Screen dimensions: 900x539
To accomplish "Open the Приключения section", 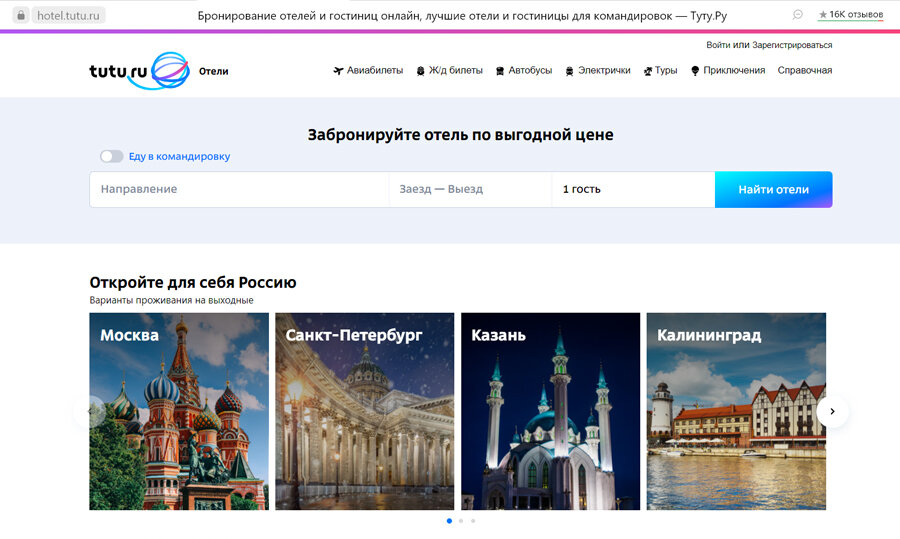I will pos(734,70).
